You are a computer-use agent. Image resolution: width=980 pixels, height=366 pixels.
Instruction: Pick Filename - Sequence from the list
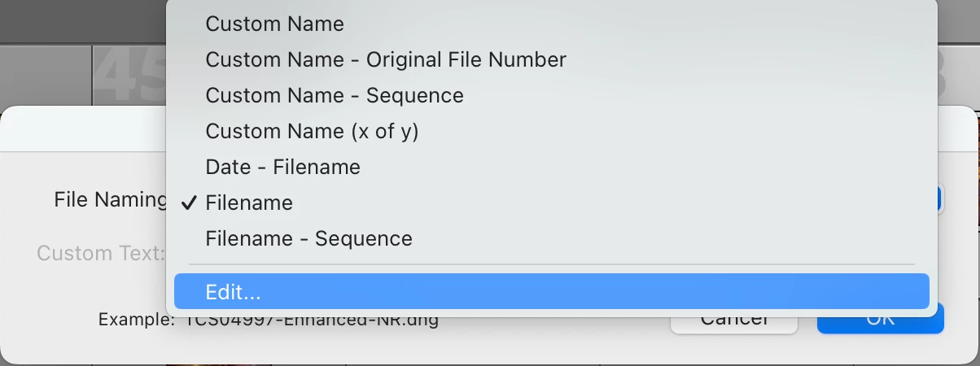point(308,239)
